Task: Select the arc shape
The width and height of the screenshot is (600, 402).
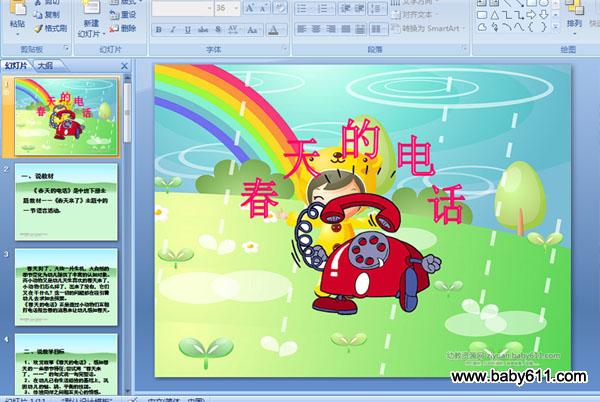Action: click(507, 28)
